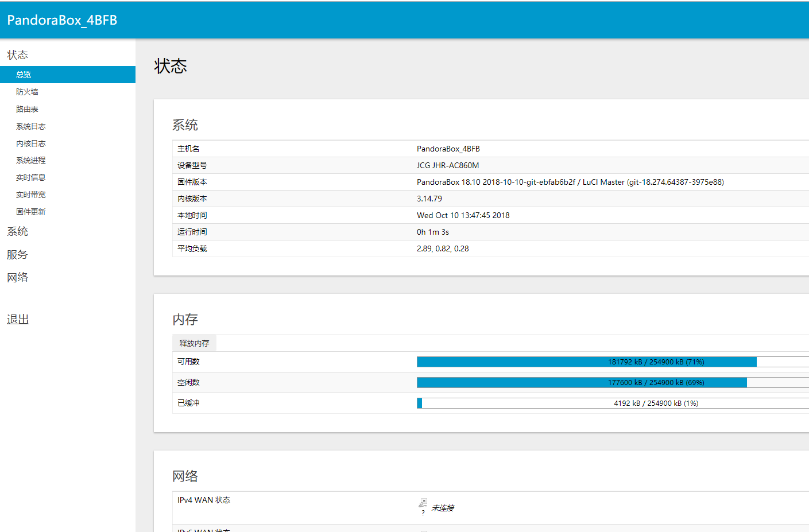Click the 空闲数 memory progress bar
809x532 pixels.
612,382
